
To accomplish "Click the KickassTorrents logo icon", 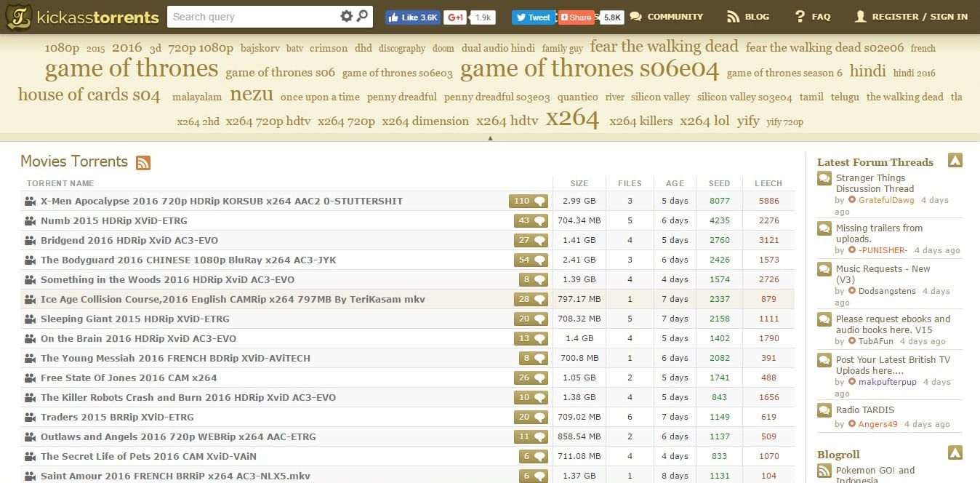I will click(x=18, y=17).
